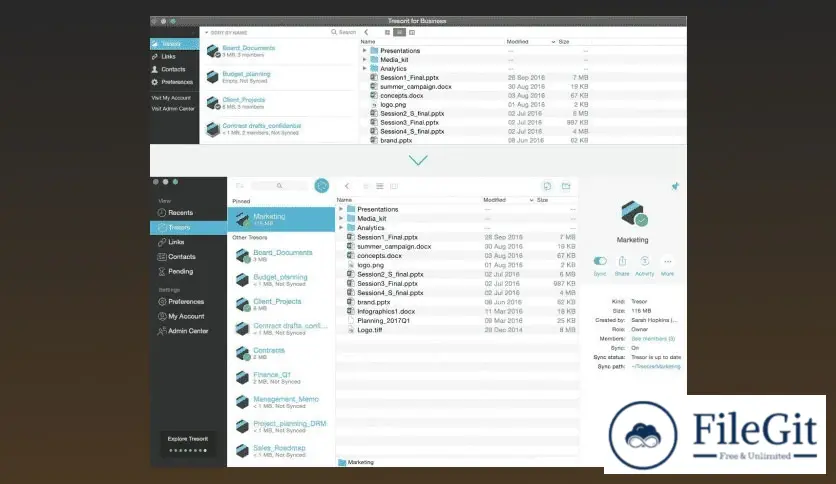Open the See members link
Viewport: 836px width, 484px height.
[x=653, y=338]
